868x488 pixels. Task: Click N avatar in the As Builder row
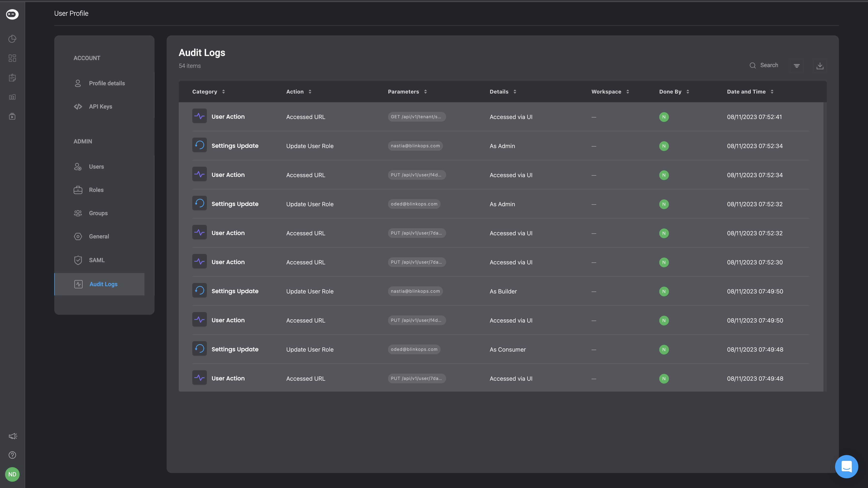coord(664,291)
